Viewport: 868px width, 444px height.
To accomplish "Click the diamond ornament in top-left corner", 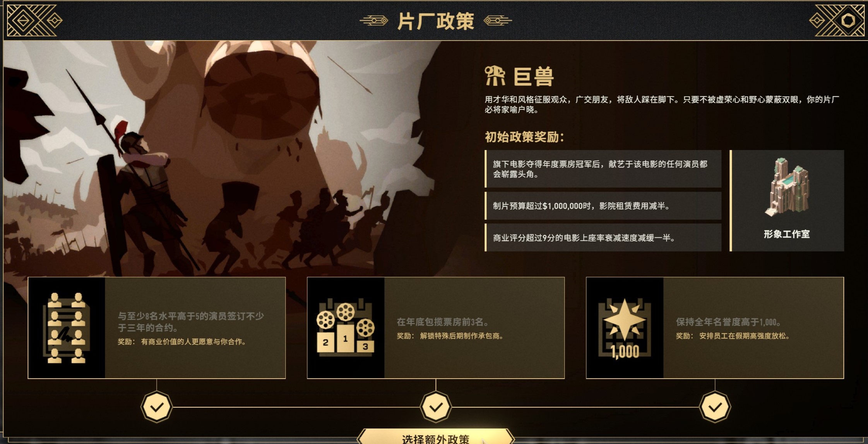I will click(23, 20).
